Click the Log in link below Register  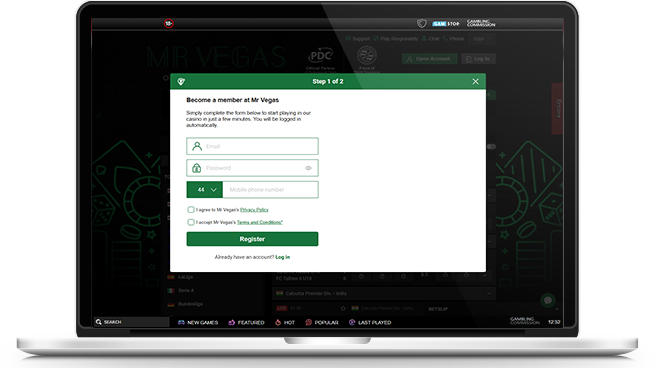point(282,257)
